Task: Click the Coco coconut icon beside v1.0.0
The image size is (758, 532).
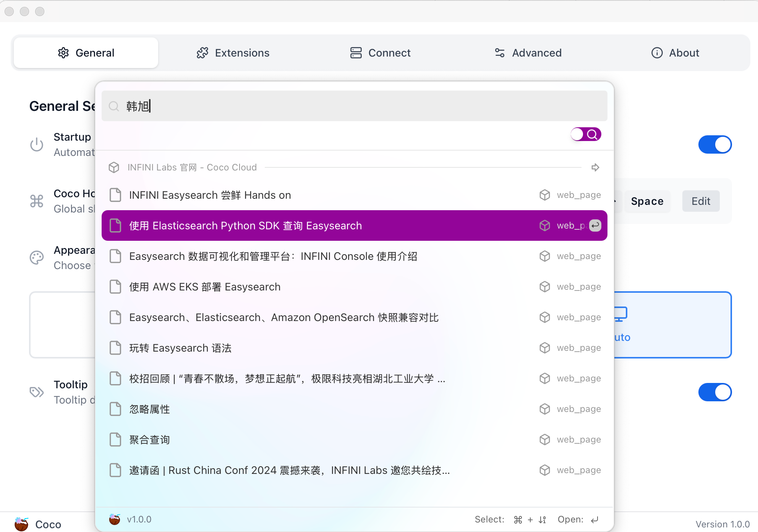Action: [115, 519]
